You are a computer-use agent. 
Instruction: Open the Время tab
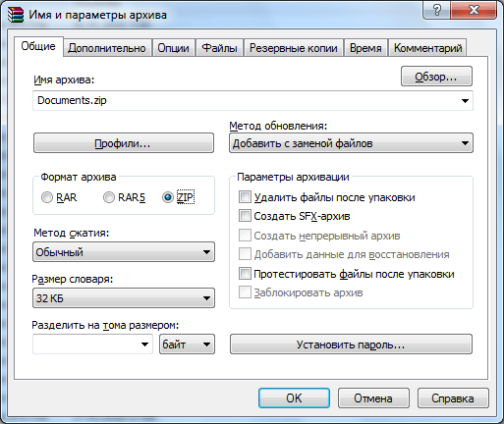(365, 48)
